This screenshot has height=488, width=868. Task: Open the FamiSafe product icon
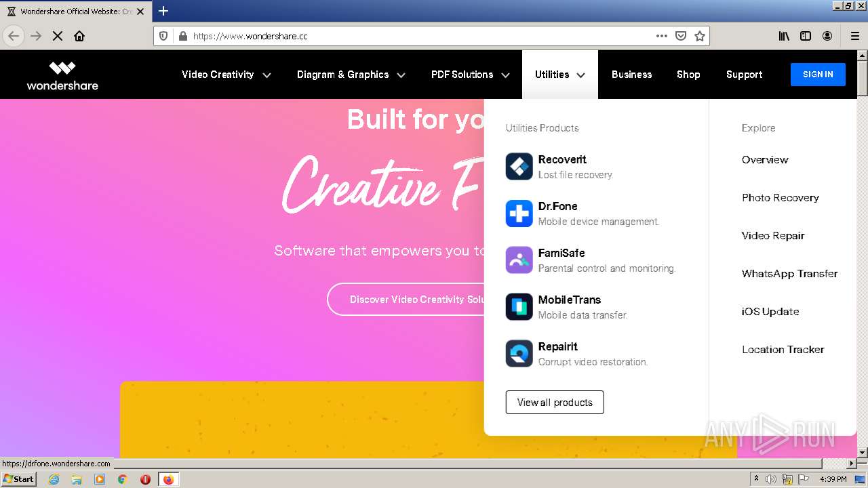[519, 260]
